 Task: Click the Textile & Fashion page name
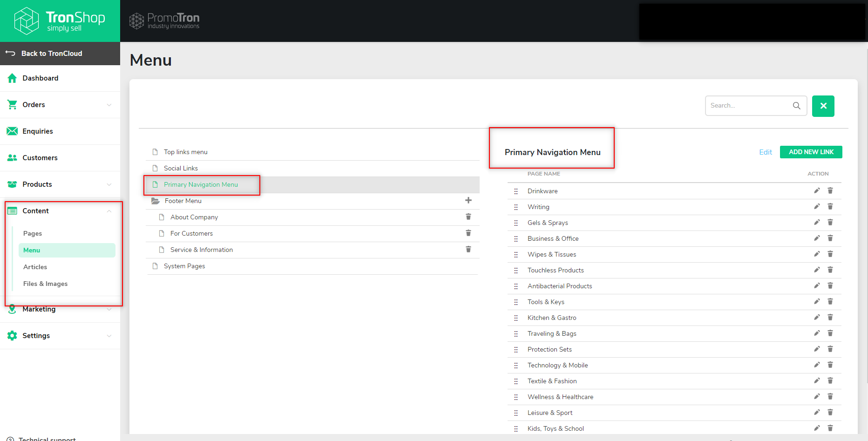point(552,381)
